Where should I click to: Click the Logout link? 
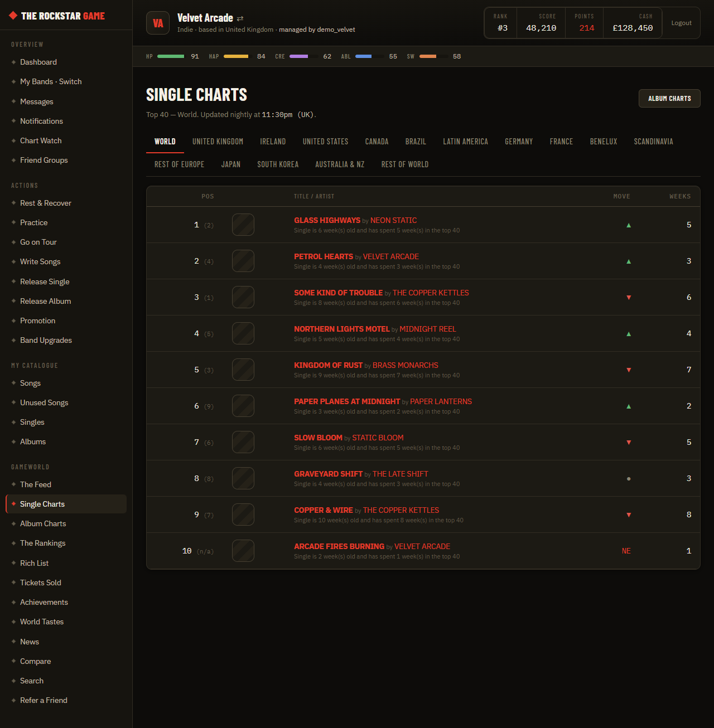tap(681, 23)
